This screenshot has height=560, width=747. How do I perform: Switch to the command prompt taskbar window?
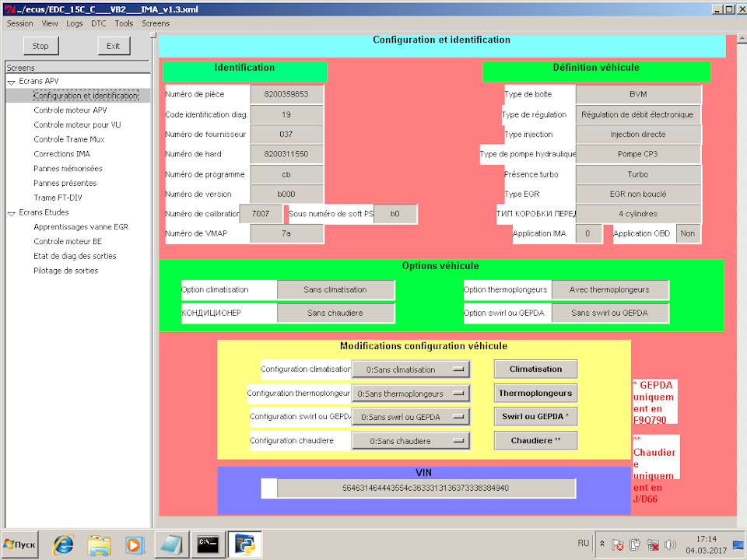coord(208,544)
